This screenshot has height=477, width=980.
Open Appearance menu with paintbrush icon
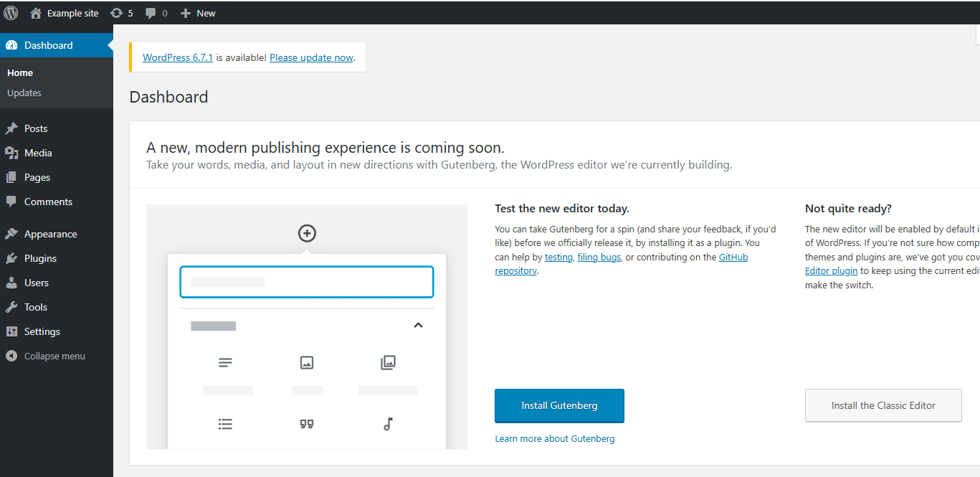tap(50, 234)
